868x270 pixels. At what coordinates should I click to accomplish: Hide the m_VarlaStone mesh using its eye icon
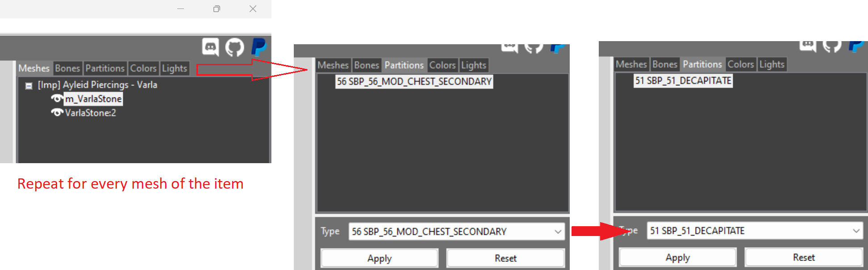[56, 99]
